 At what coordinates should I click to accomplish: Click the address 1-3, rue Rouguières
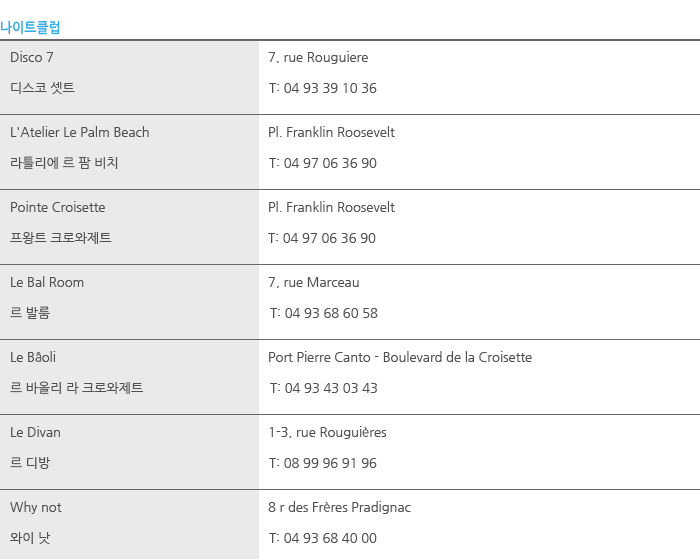[x=327, y=433]
